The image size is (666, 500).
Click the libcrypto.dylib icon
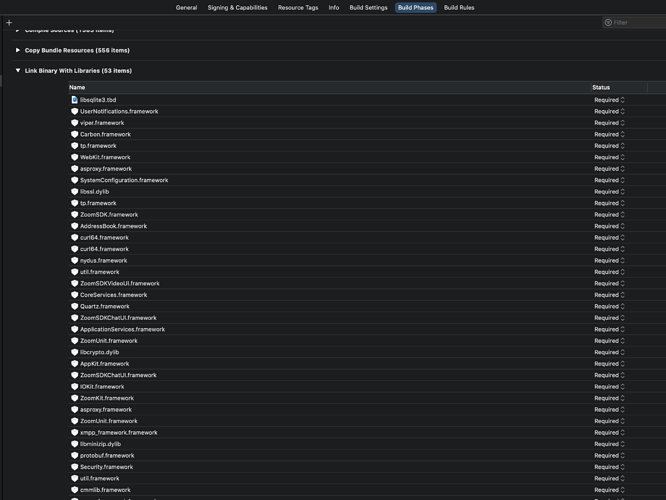click(x=75, y=352)
